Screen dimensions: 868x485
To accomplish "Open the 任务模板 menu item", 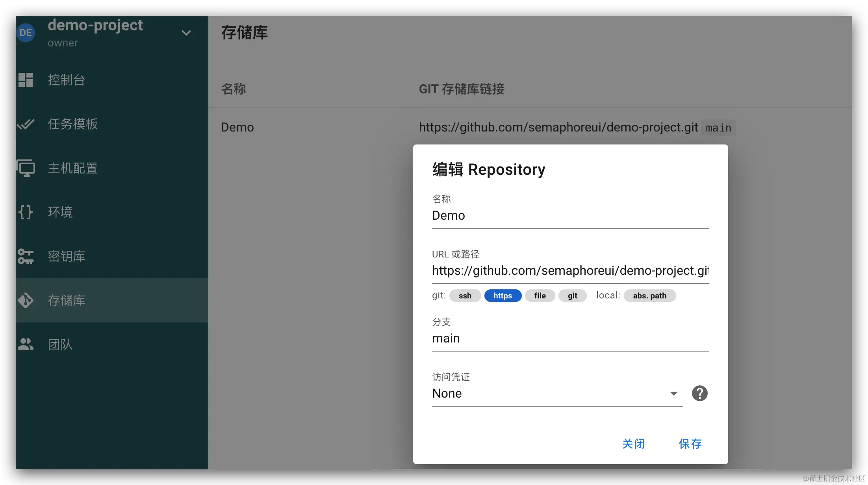I will click(x=73, y=124).
